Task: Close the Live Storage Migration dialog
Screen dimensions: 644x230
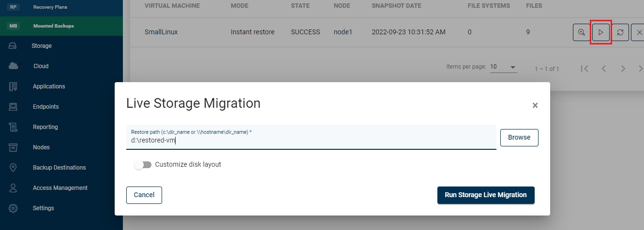Action: (535, 105)
